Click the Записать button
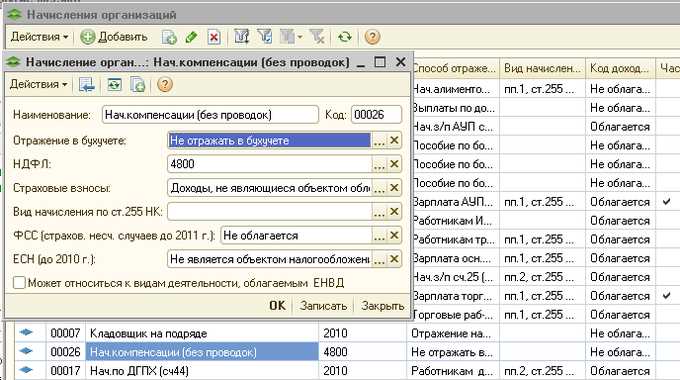The image size is (680, 380). click(x=324, y=305)
